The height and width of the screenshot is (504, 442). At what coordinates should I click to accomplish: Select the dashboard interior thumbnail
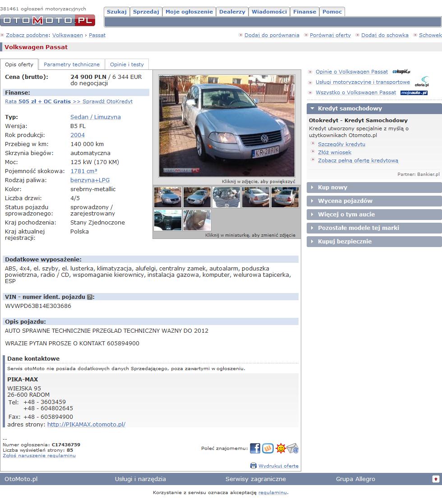point(168,220)
